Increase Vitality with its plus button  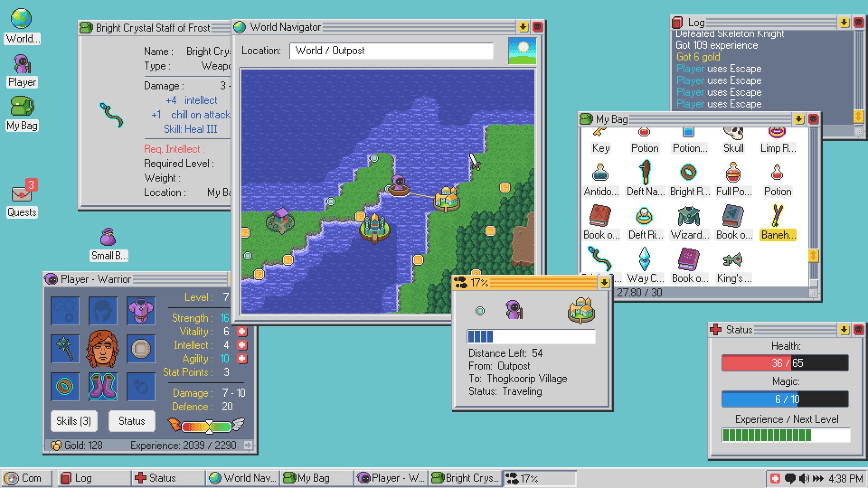pos(243,332)
